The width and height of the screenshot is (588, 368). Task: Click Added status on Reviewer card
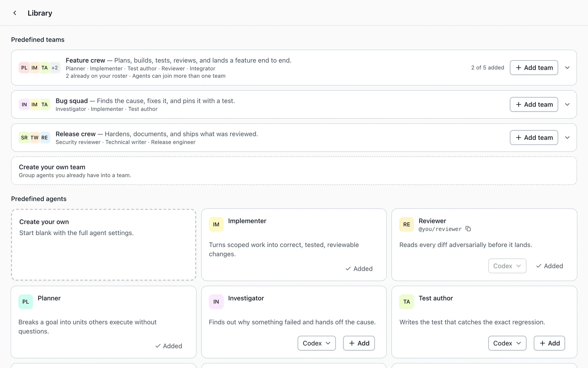pos(550,266)
